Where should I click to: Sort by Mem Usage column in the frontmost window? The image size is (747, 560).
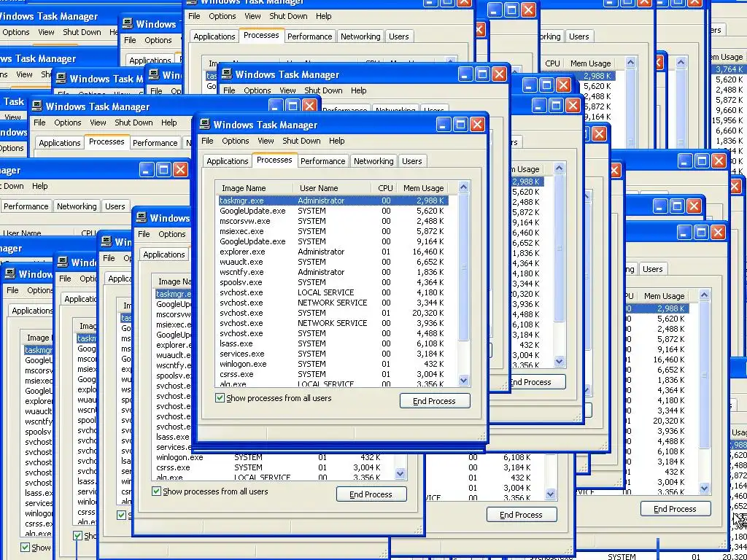pyautogui.click(x=424, y=188)
